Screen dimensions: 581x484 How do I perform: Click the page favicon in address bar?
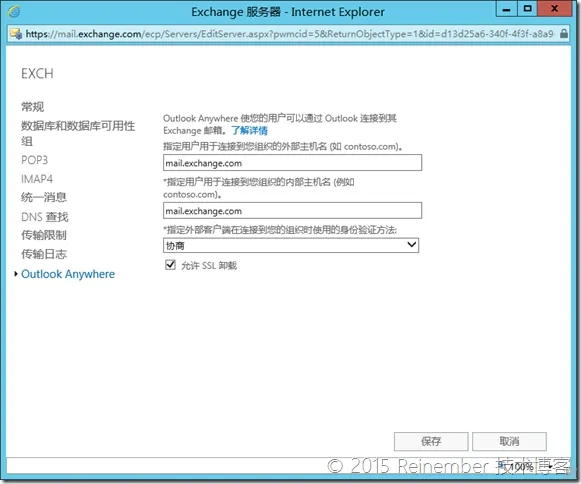(x=16, y=34)
